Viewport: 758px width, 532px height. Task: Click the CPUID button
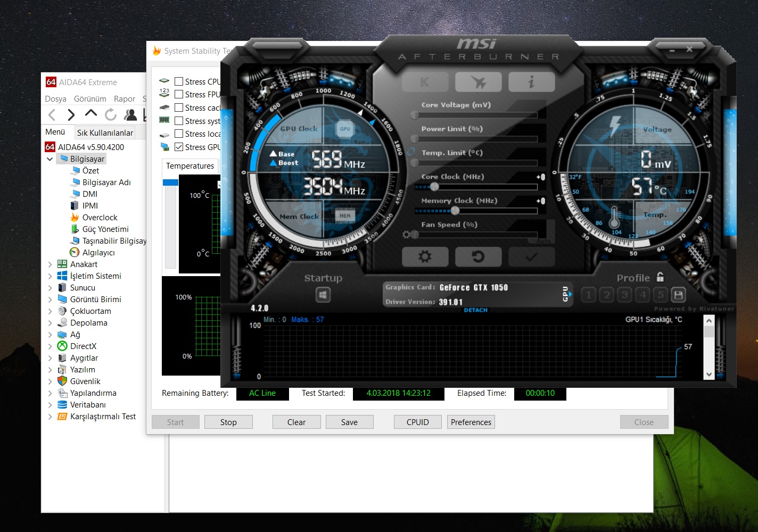pos(418,422)
